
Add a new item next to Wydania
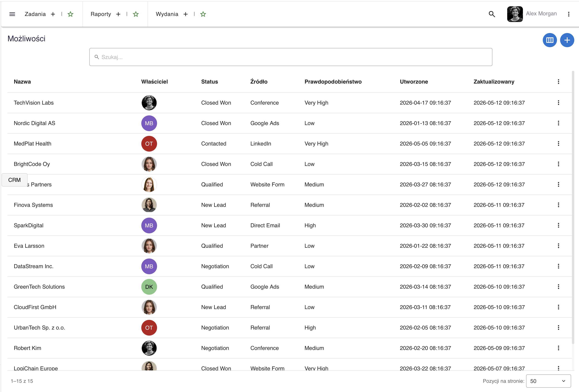(x=186, y=14)
